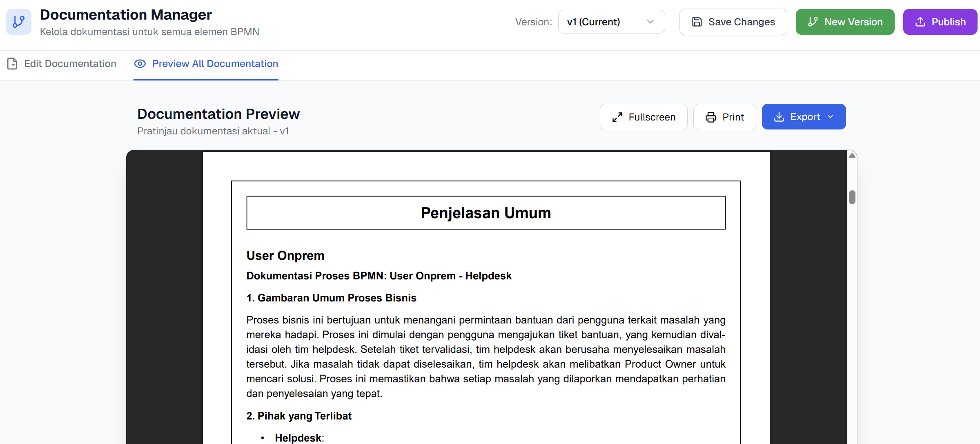The width and height of the screenshot is (980, 444).
Task: Click the Documentation Manager branch logo icon
Action: click(x=18, y=22)
